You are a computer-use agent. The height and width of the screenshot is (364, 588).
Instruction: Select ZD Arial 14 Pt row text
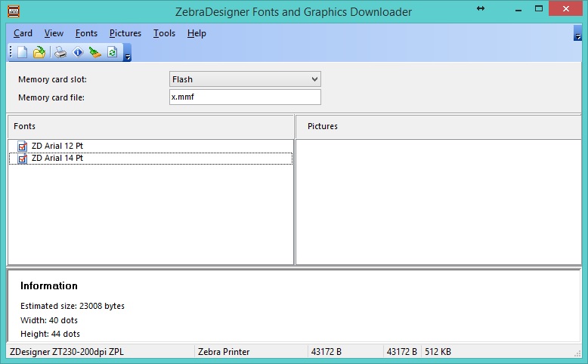tap(57, 158)
